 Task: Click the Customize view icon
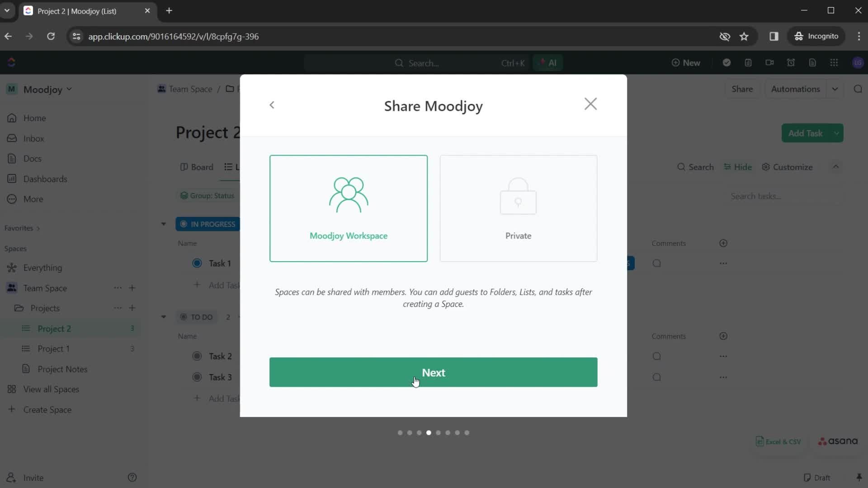765,167
